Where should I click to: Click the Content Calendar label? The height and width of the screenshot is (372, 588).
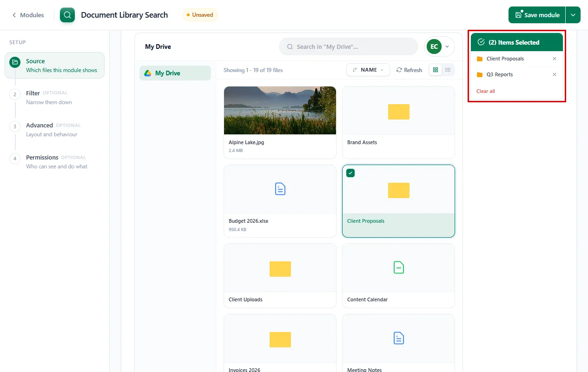(367, 299)
